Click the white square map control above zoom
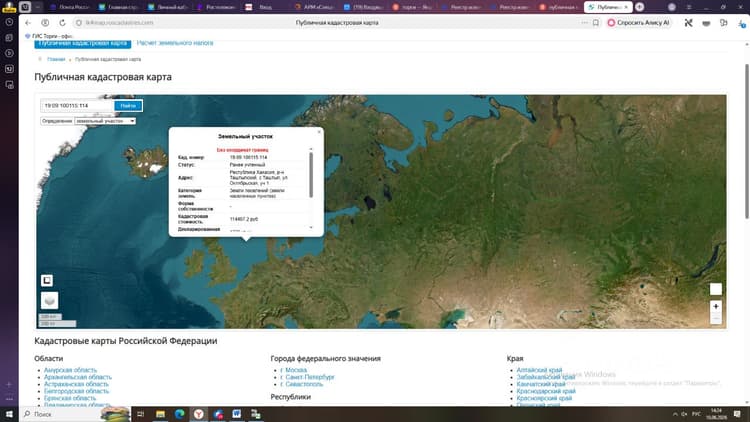Viewport: 750px width, 422px height. coord(716,289)
